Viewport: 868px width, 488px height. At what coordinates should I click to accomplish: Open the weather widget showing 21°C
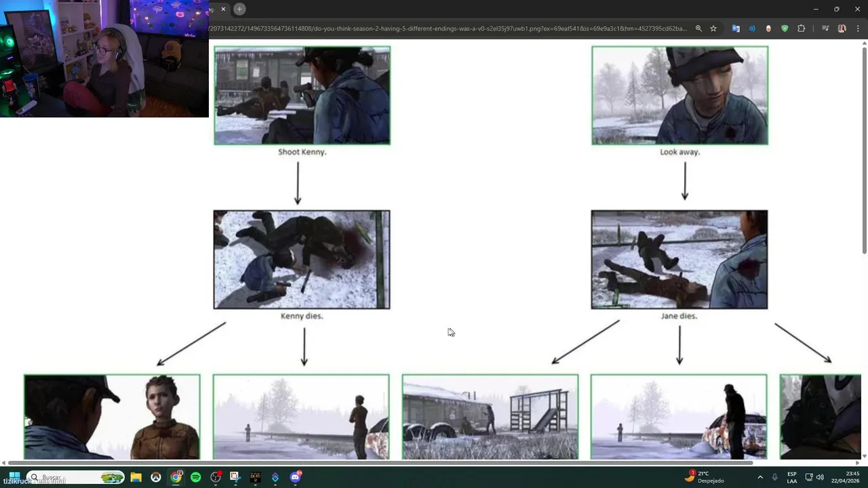(x=704, y=477)
